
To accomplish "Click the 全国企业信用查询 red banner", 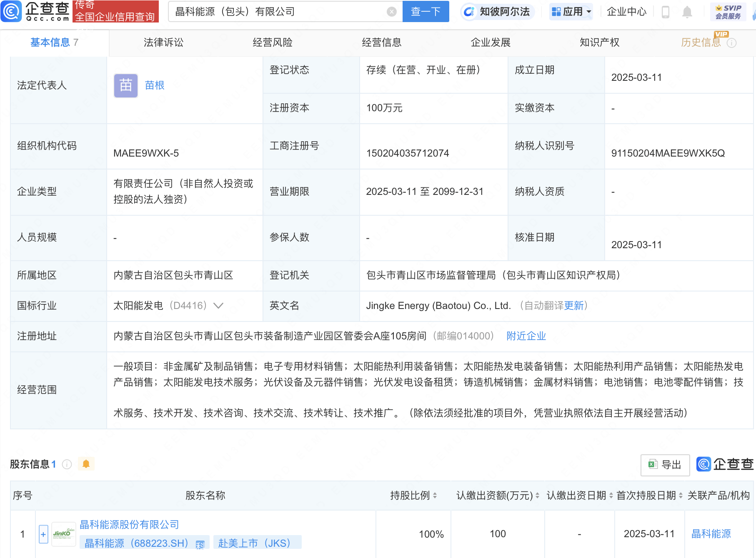I will pyautogui.click(x=115, y=12).
